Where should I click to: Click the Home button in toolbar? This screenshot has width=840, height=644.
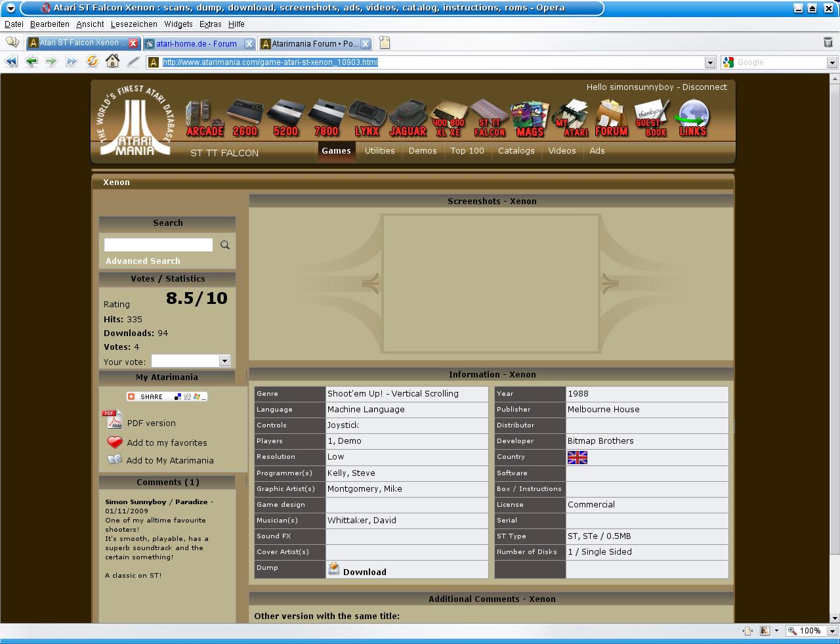point(112,62)
